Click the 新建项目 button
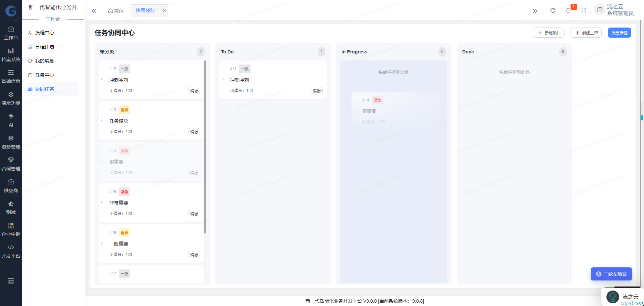 [x=549, y=33]
